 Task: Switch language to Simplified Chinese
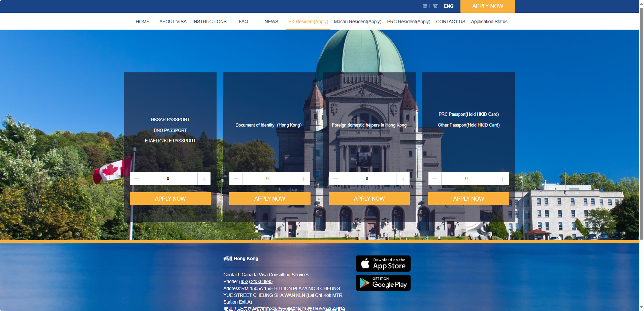point(425,6)
